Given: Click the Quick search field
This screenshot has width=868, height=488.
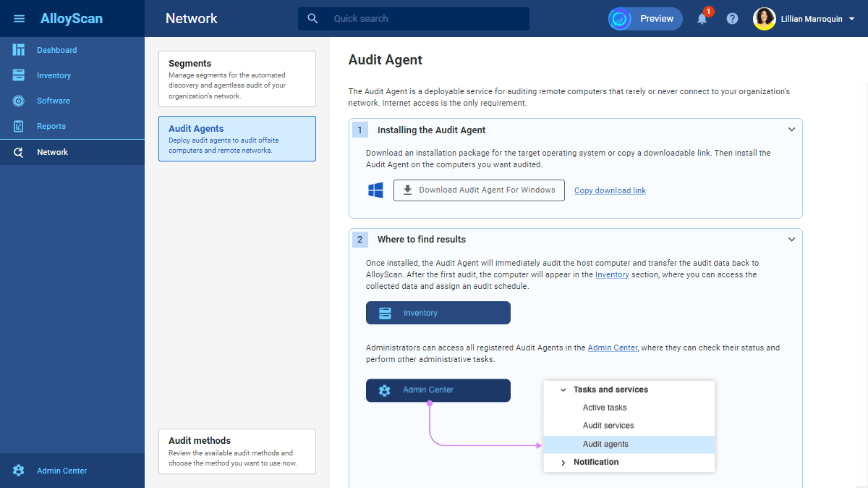Looking at the screenshot, I should 414,19.
